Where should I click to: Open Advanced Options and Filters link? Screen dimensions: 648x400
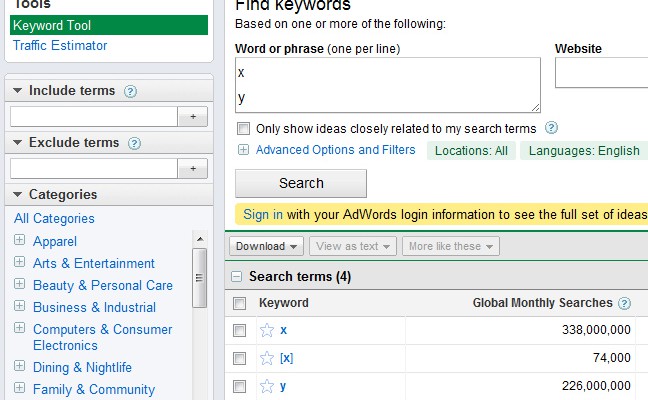(335, 150)
